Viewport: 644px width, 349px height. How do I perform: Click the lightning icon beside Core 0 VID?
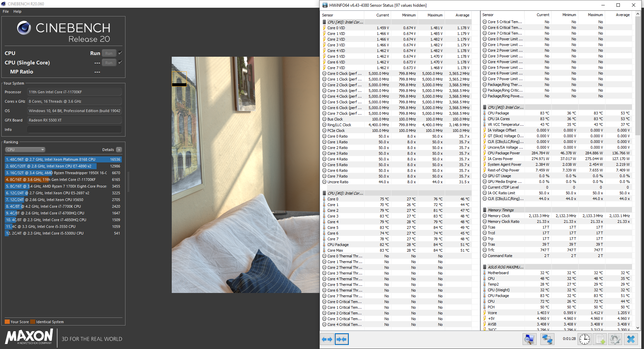pos(324,28)
